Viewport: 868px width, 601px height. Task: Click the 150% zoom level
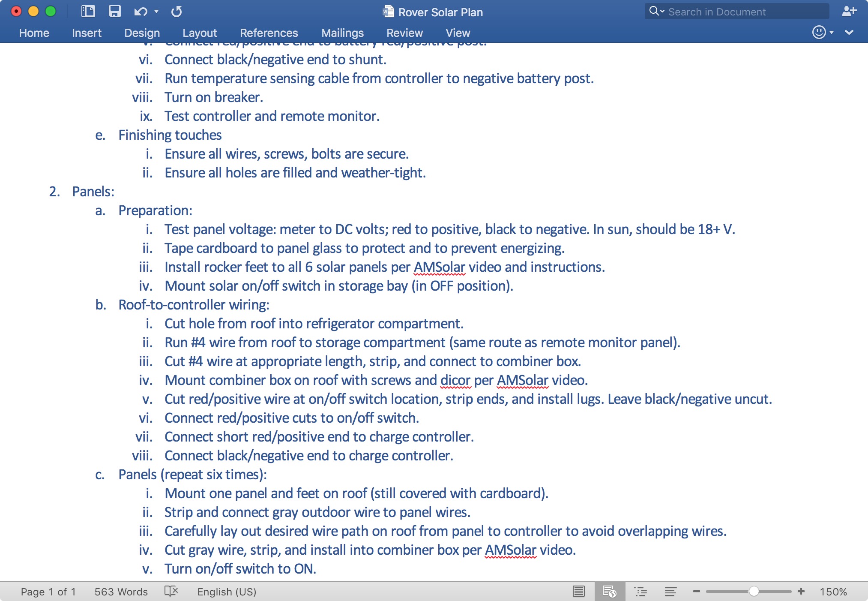pyautogui.click(x=833, y=592)
